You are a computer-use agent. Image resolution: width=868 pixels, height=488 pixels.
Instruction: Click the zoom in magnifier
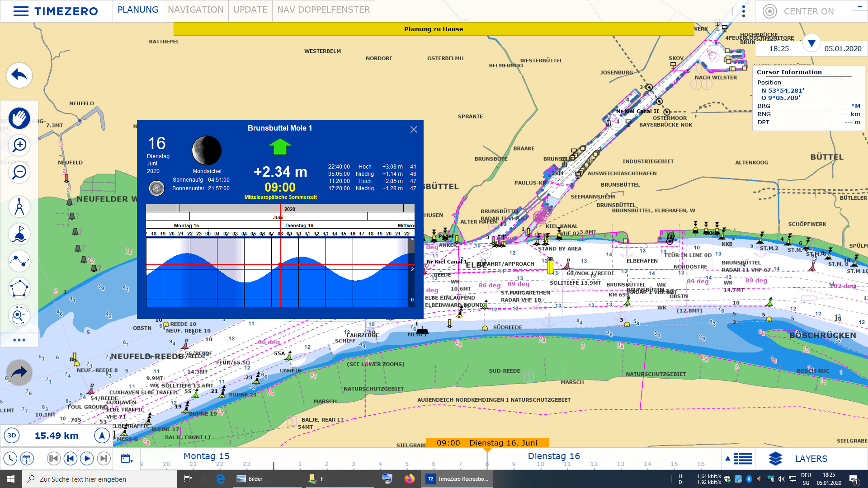coord(19,145)
